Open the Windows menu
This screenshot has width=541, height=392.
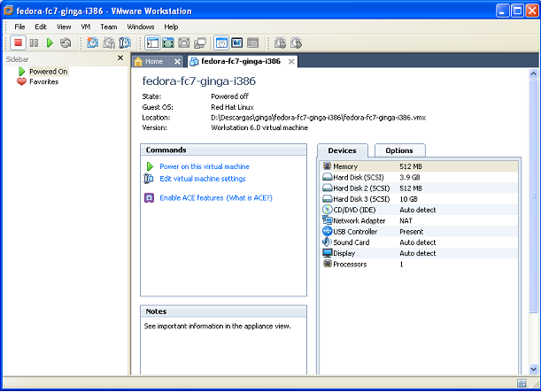[141, 27]
